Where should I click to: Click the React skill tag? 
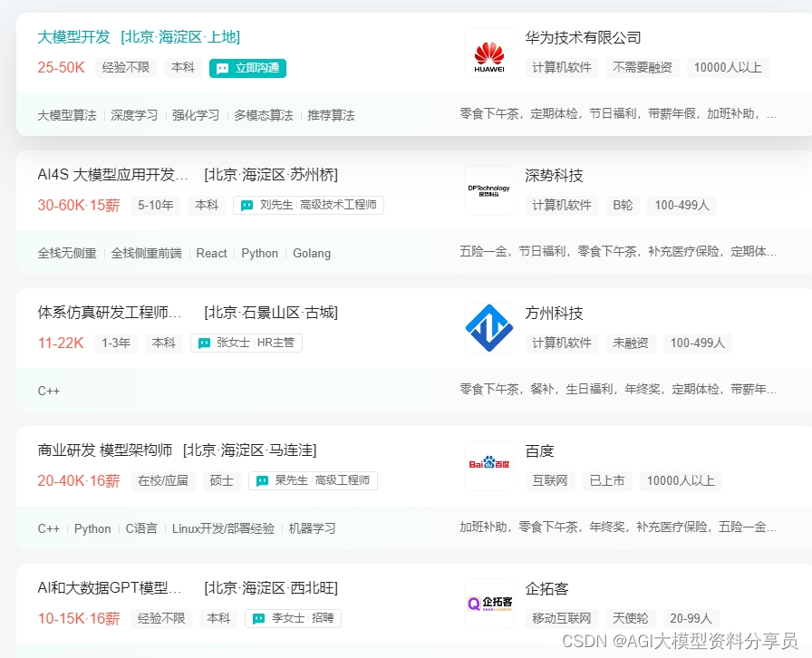(x=211, y=254)
